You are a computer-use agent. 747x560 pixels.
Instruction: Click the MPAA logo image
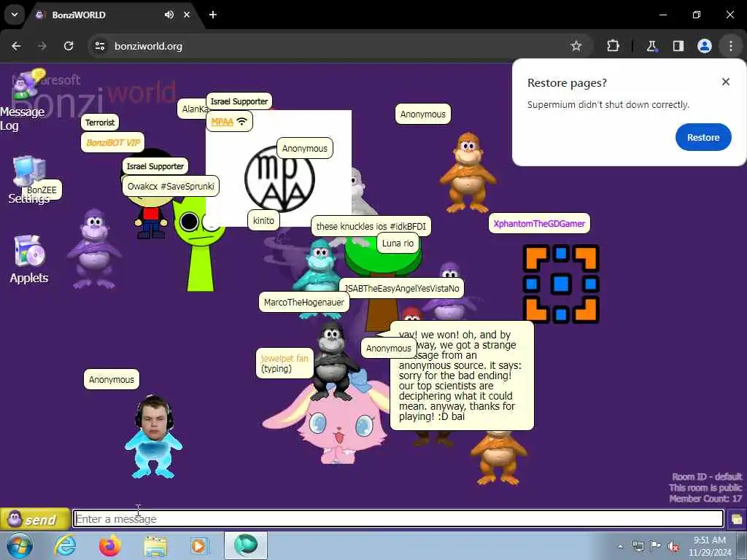pyautogui.click(x=279, y=179)
